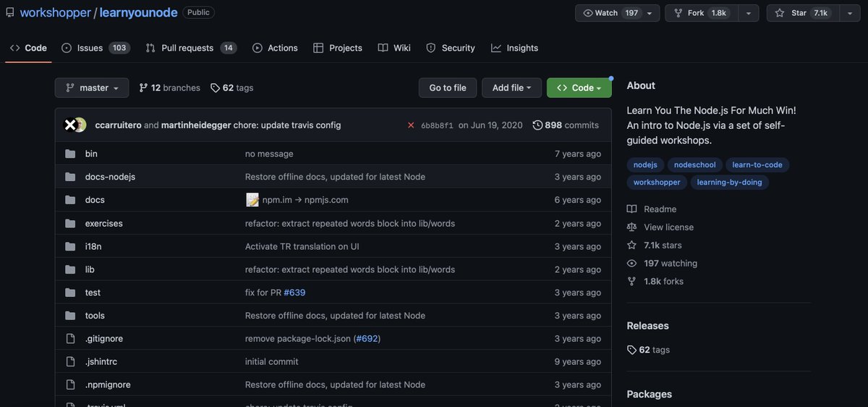Click the .gitignore file icon
868x407 pixels.
point(70,339)
